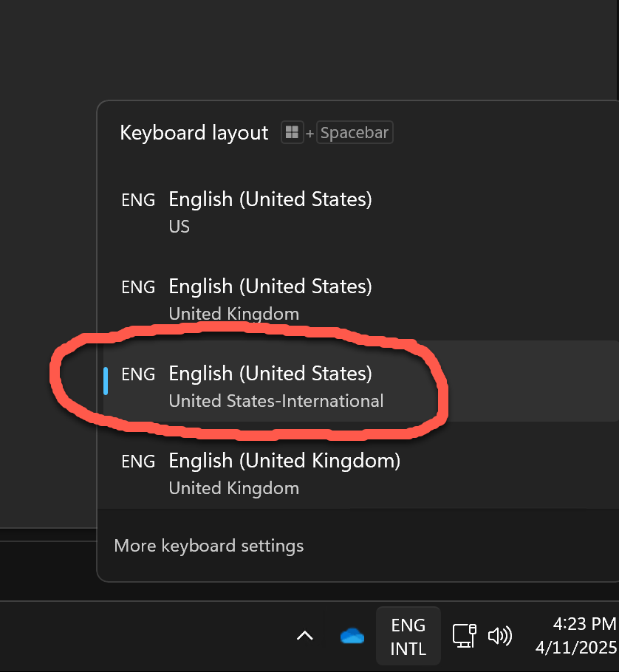619x672 pixels.
Task: Click the 4/11/2025 date text
Action: pyautogui.click(x=576, y=648)
